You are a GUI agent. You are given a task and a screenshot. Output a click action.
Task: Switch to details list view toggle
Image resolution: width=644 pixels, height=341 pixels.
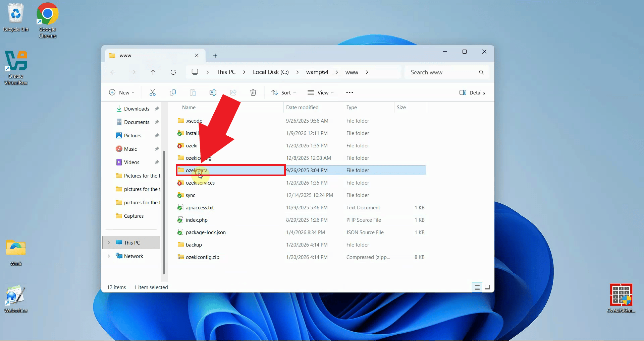(x=477, y=287)
